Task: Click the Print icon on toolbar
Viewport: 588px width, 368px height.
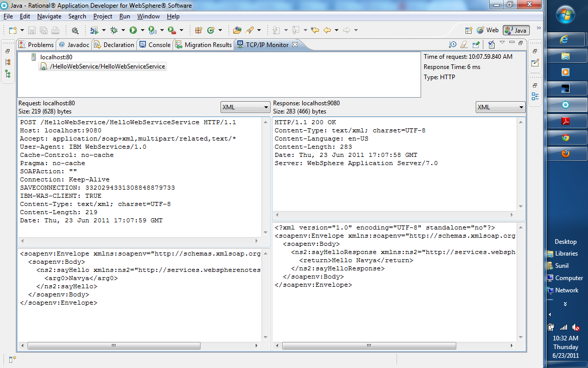Action: pyautogui.click(x=54, y=30)
